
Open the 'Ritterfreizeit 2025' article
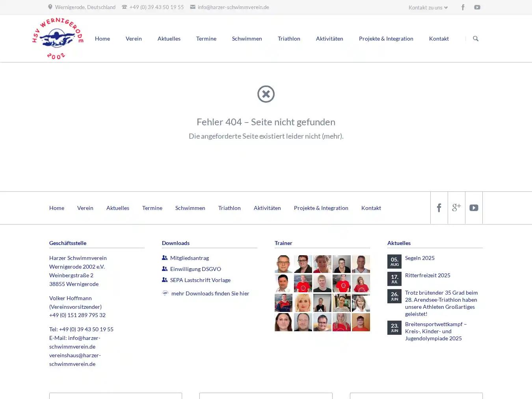(428, 275)
